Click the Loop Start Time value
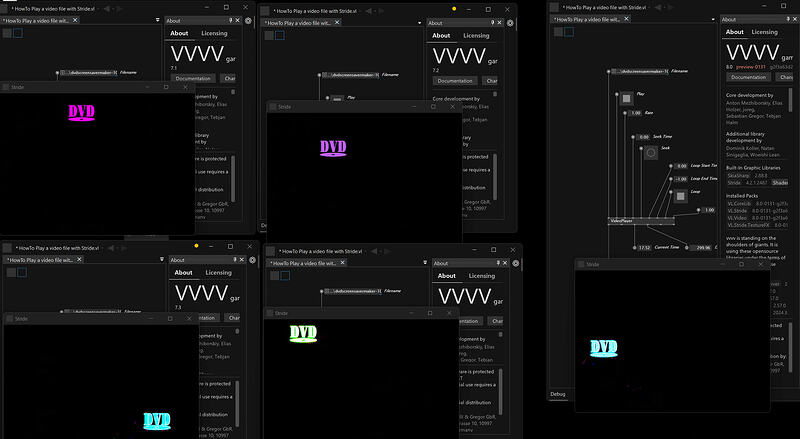Viewport: 800px width, 439px height. [682, 166]
